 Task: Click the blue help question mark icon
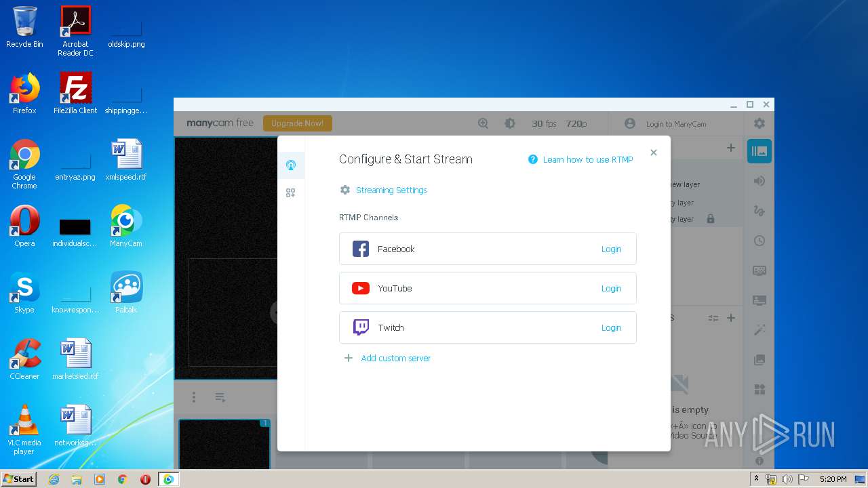click(x=533, y=160)
